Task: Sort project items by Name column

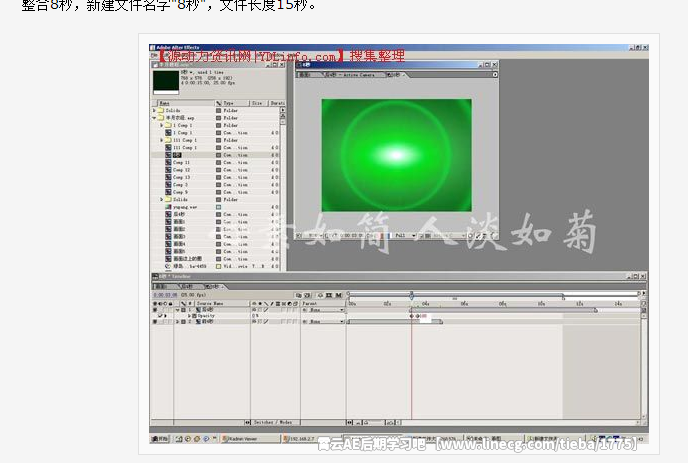Action: [x=186, y=103]
